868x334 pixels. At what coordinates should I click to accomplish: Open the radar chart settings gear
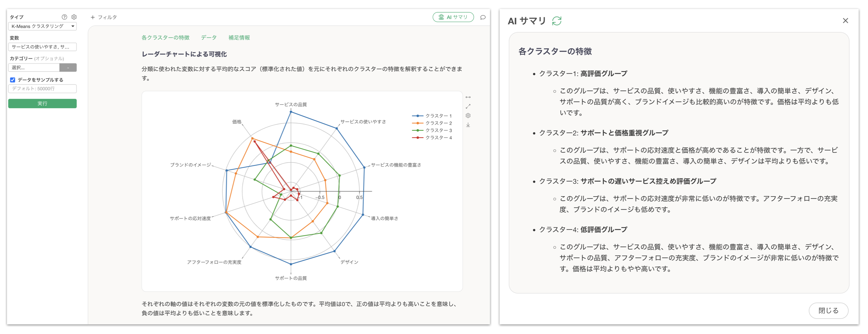(x=468, y=116)
